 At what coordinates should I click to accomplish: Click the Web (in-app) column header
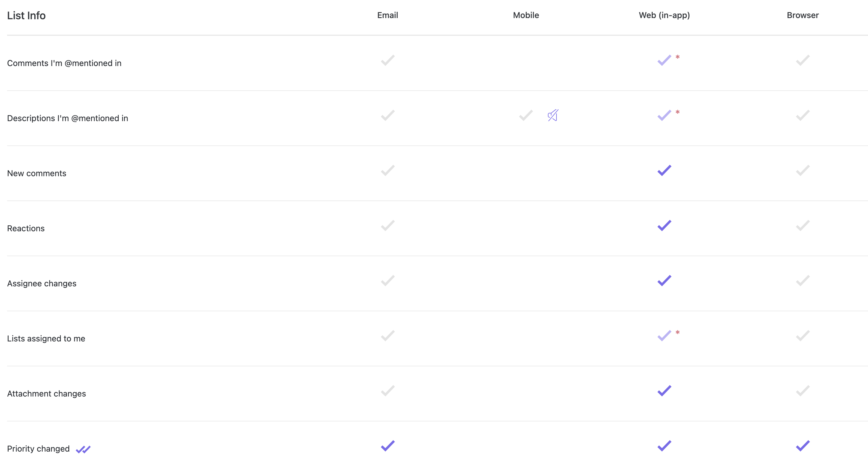point(664,15)
